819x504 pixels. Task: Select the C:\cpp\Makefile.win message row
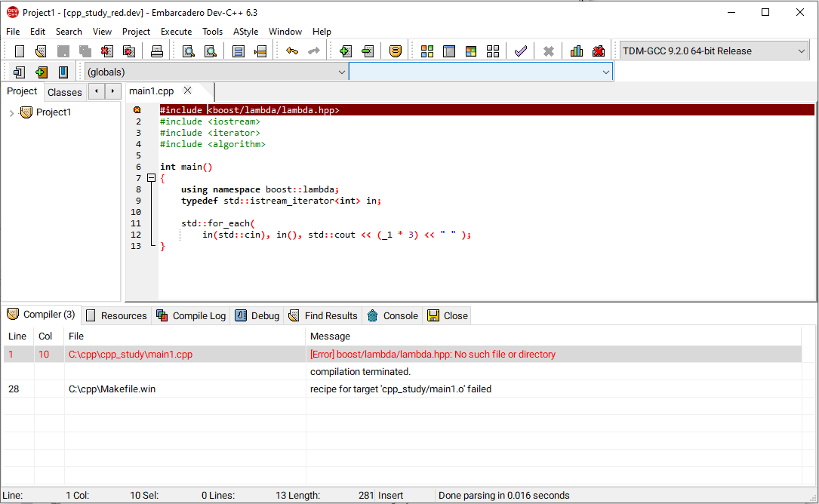pos(403,389)
